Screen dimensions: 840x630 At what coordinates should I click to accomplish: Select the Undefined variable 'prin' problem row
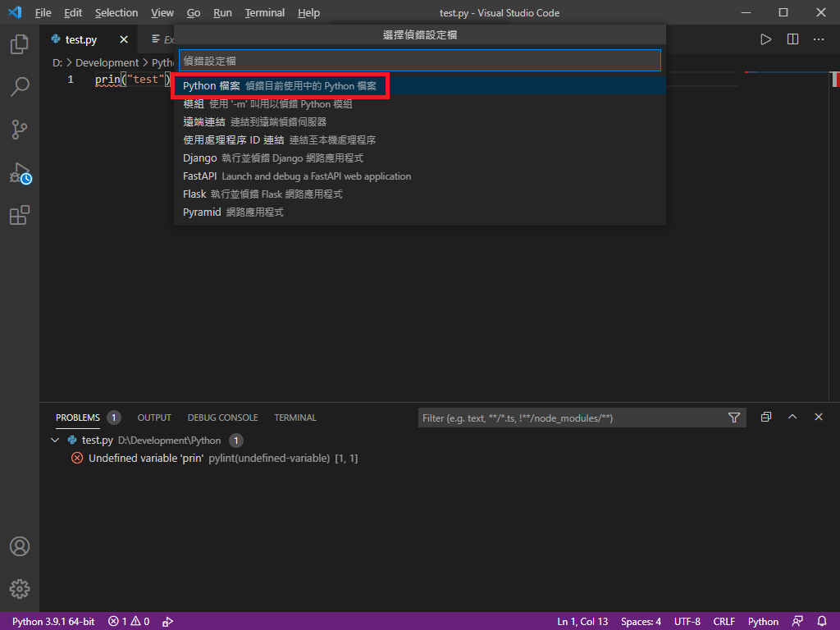[440, 458]
